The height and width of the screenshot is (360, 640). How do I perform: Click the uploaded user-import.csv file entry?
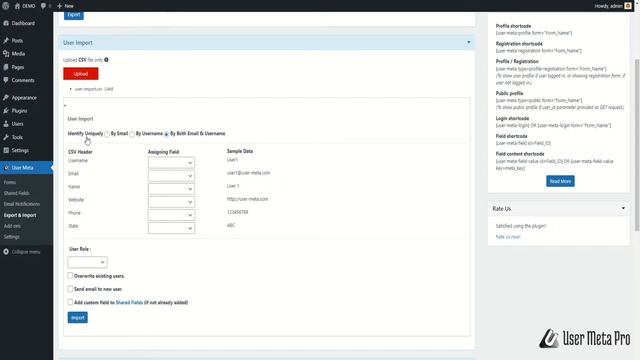[94, 89]
